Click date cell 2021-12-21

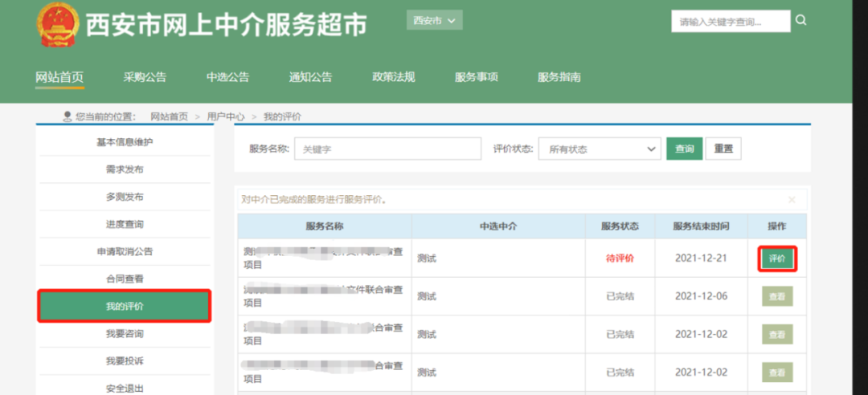coord(701,259)
